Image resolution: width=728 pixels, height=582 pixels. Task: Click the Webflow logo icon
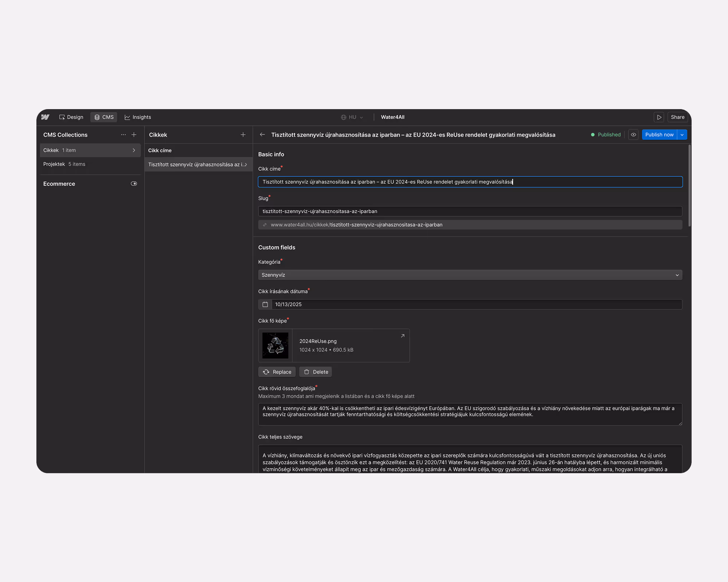coord(45,117)
